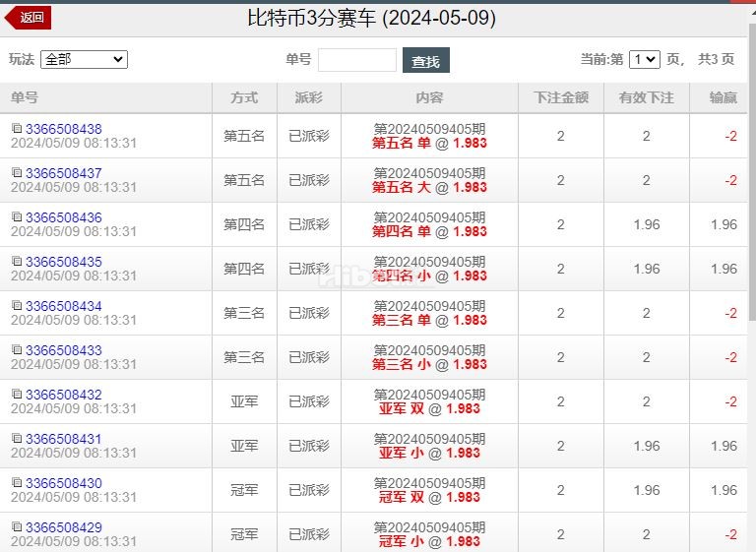756x552 pixels.
Task: Open order link 3366508430
Action: (x=64, y=483)
